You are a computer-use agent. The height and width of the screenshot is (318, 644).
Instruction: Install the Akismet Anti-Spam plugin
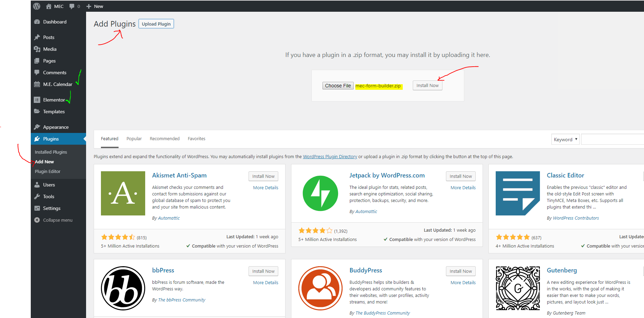click(x=263, y=176)
